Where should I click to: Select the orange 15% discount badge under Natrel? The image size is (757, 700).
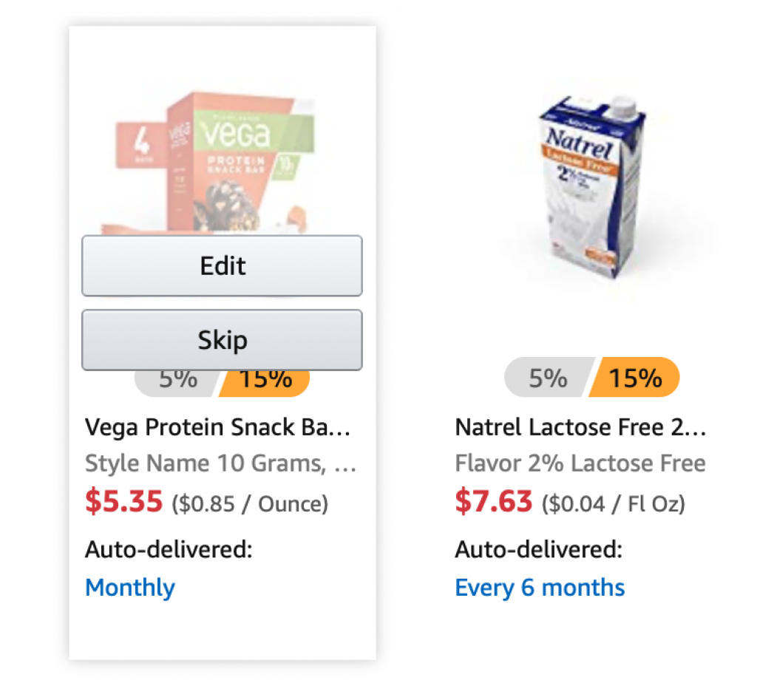[x=635, y=378]
